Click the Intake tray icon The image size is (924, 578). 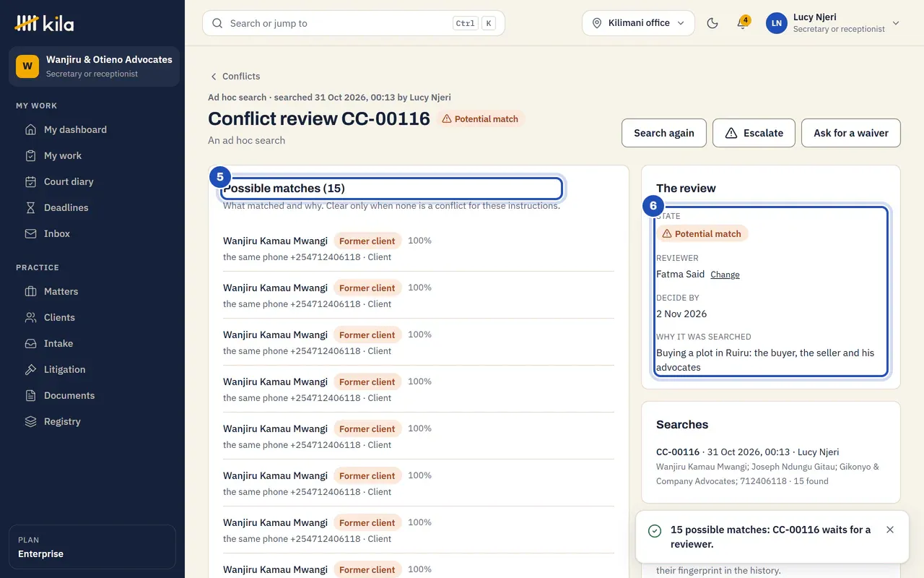pos(30,343)
